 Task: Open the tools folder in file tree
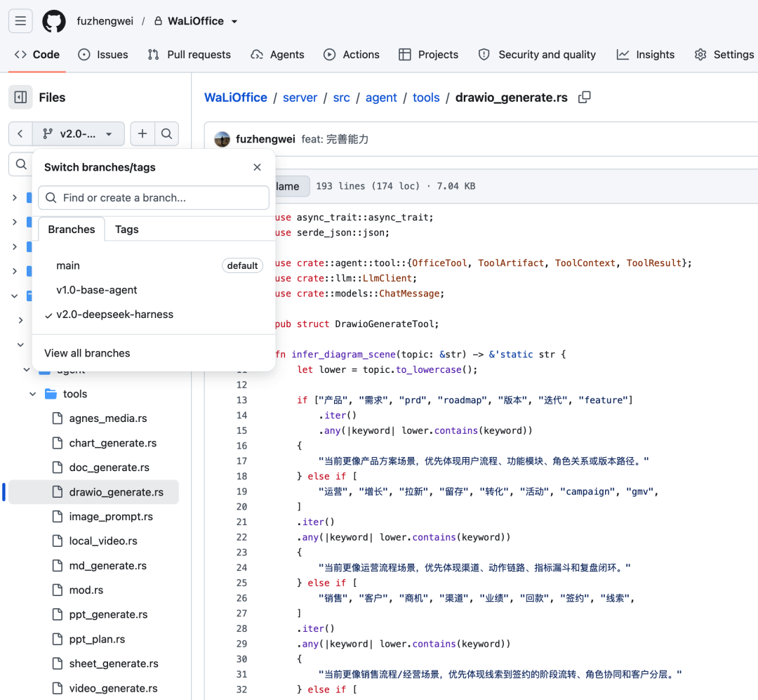coord(75,394)
